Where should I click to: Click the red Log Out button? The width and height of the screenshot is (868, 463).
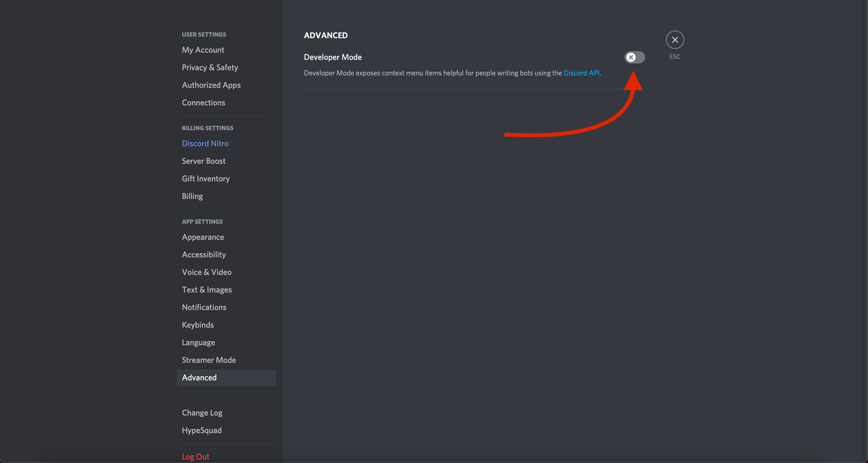click(195, 456)
